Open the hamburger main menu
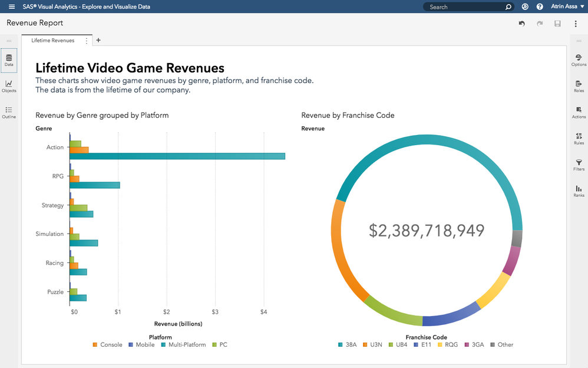 pyautogui.click(x=11, y=6)
